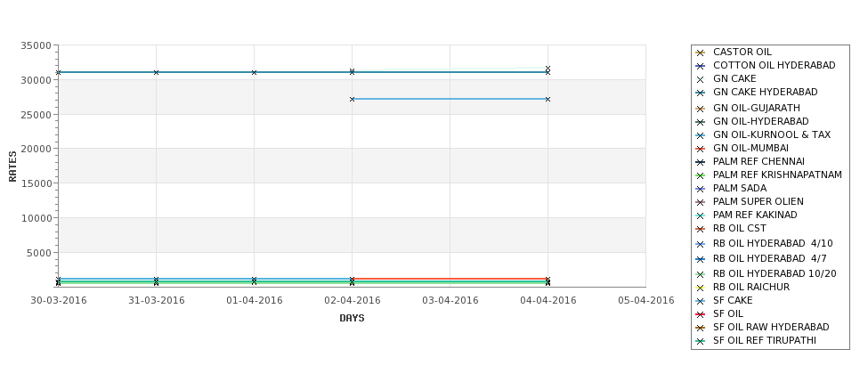Viewport: 868px width, 382px height.
Task: Click the GN OIL-MUMBAI red legend marker
Action: [x=701, y=149]
